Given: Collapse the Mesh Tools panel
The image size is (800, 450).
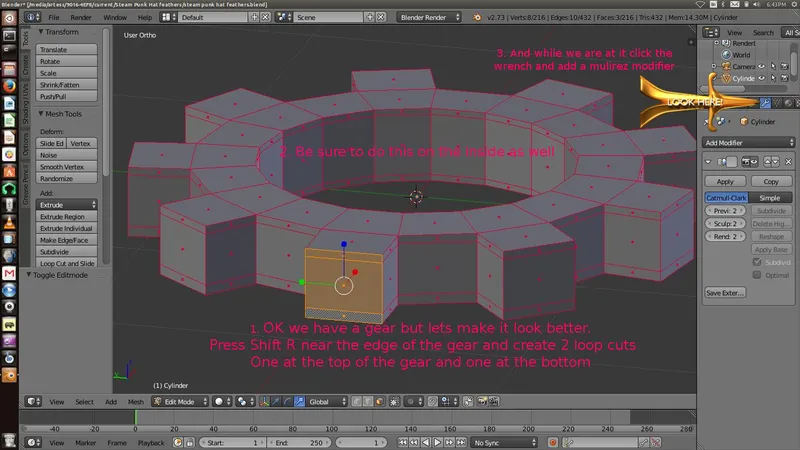Looking at the screenshot, I should pyautogui.click(x=41, y=114).
